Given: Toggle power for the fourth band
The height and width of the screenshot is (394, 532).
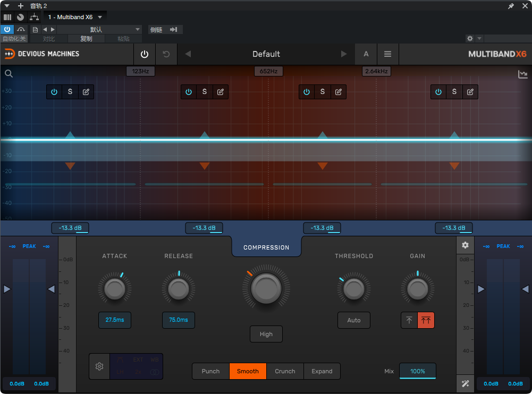Looking at the screenshot, I should coord(438,92).
